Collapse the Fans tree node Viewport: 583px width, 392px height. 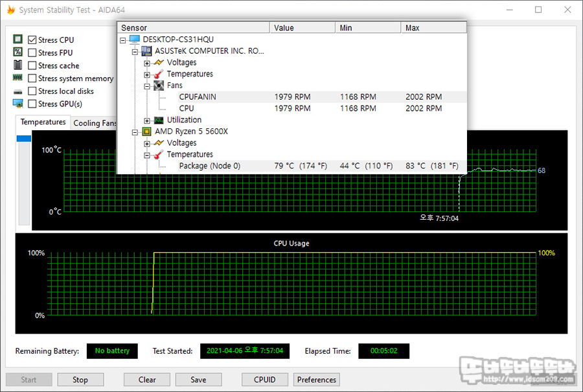pyautogui.click(x=147, y=86)
